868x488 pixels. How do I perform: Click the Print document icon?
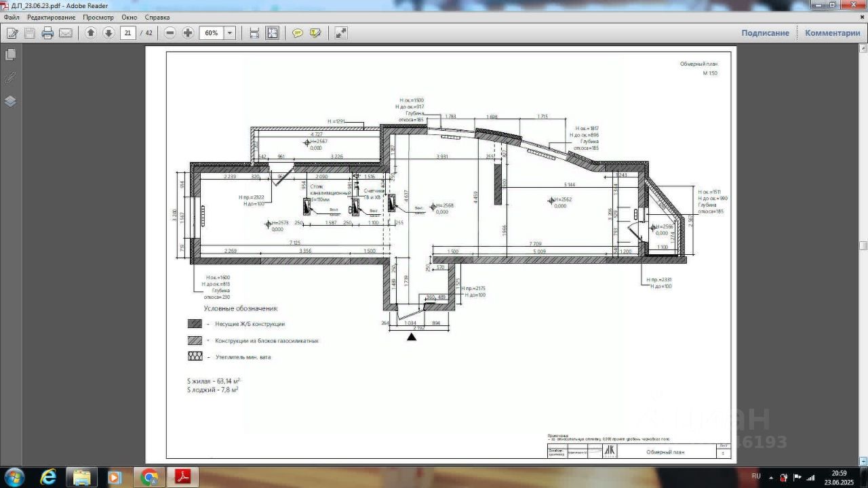tap(47, 33)
